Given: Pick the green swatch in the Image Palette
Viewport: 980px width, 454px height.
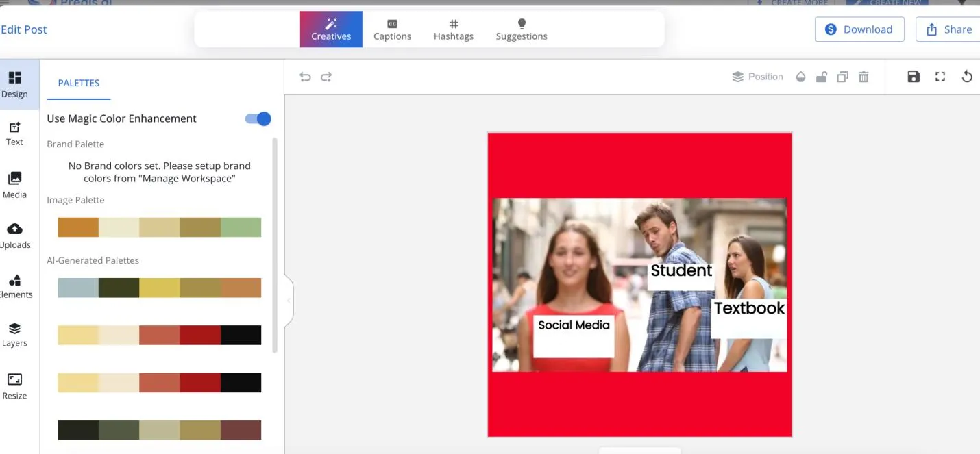Looking at the screenshot, I should point(241,227).
